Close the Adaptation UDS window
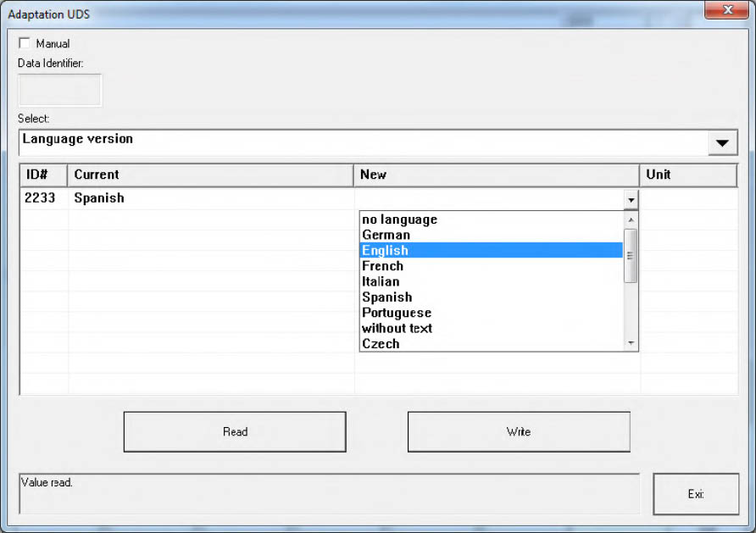 coord(726,10)
